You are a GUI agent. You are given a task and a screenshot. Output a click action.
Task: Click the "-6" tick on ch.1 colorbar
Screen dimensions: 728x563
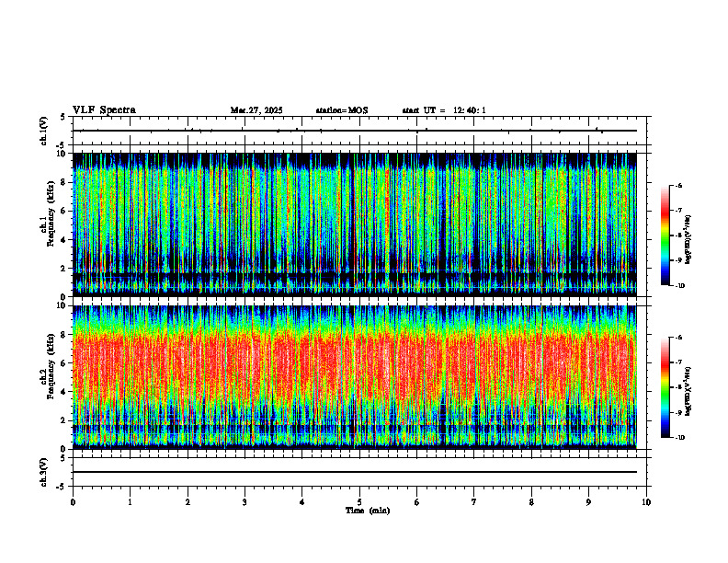click(x=677, y=185)
